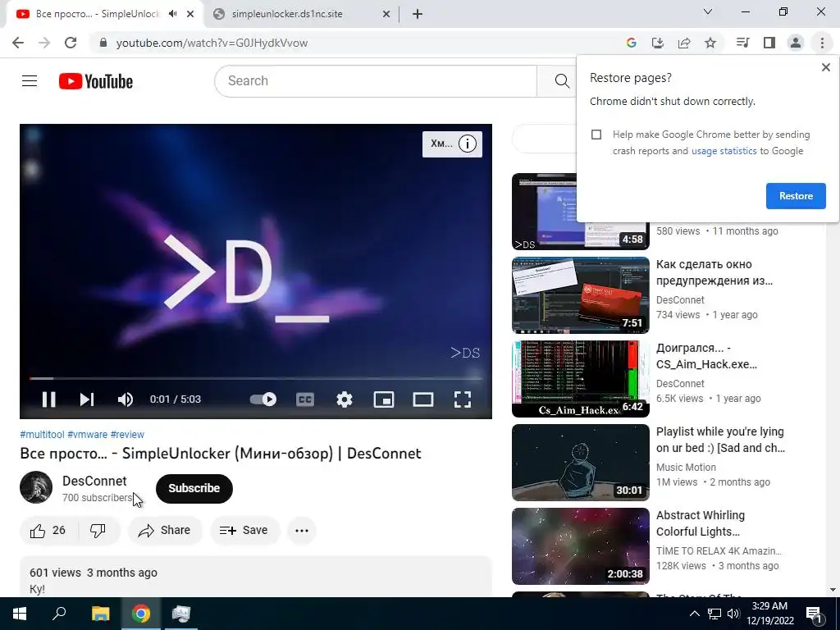This screenshot has width=840, height=630.
Task: Click the video progress bar
Action: tap(256, 378)
